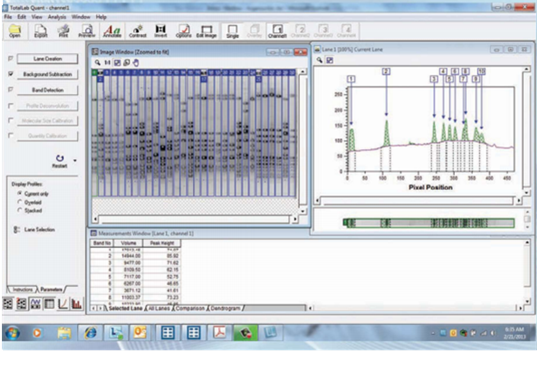Open the Preview toolbar icon

(x=87, y=31)
